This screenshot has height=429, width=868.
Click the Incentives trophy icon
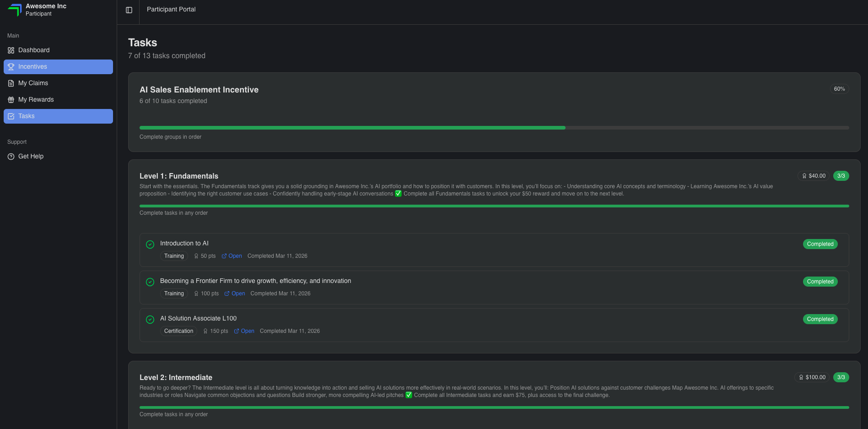pos(11,67)
